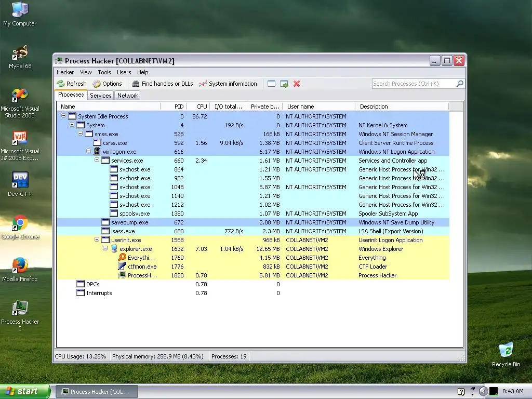Select the lsass.exe process row
The width and height of the screenshot is (532, 399).
point(253,231)
